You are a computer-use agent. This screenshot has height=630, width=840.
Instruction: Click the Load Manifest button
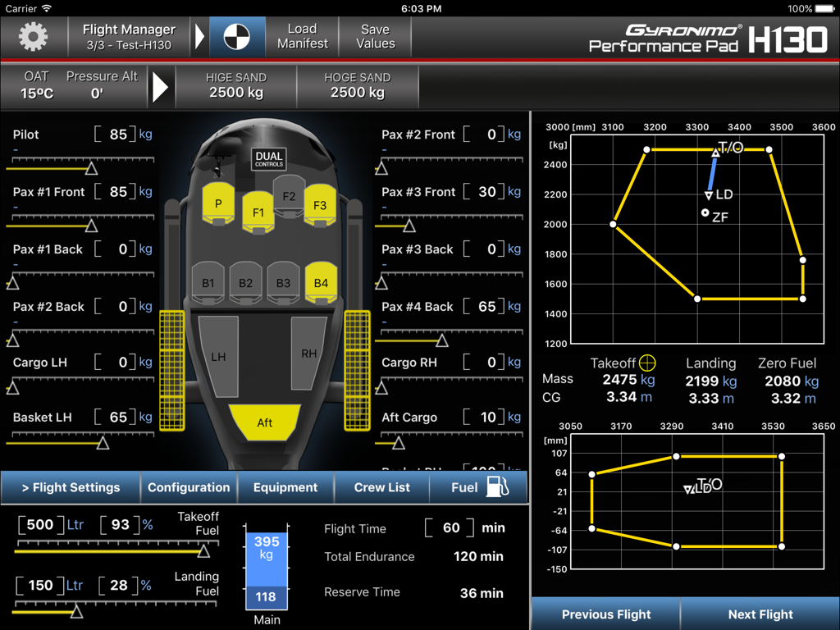[x=301, y=36]
